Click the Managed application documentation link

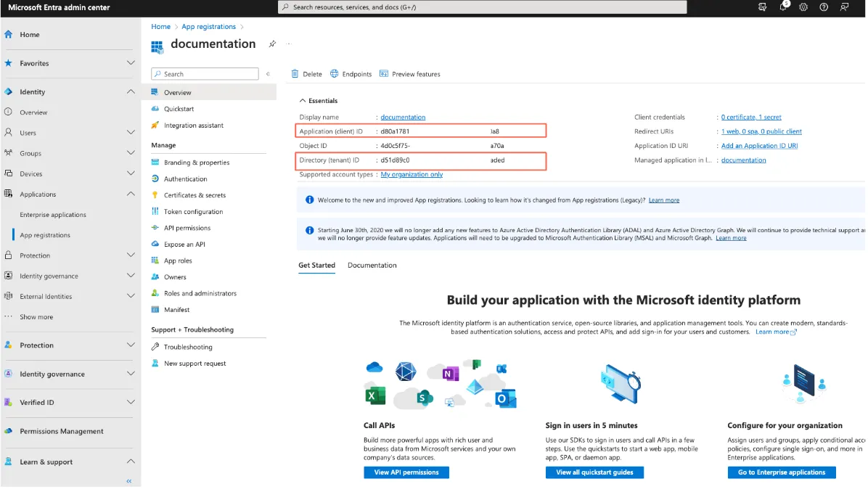[x=743, y=160]
